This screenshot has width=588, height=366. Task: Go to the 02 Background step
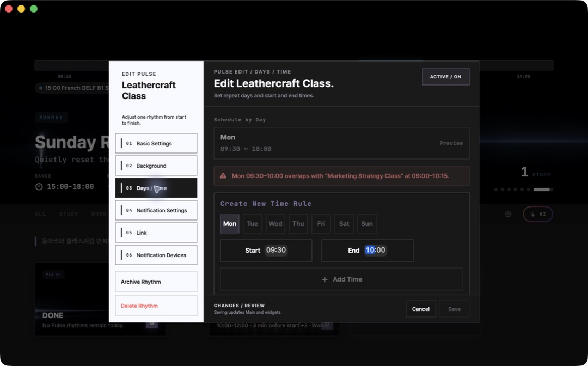point(156,166)
